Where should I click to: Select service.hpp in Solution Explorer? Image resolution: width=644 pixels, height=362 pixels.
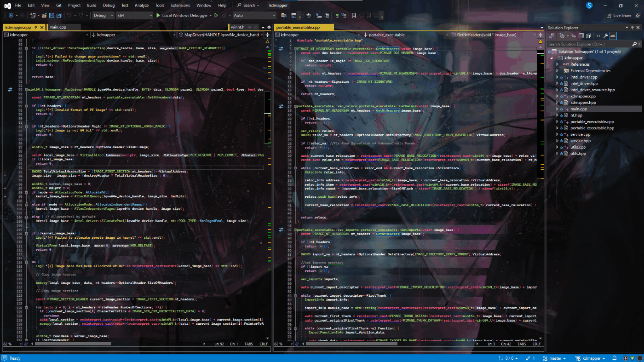(x=581, y=141)
